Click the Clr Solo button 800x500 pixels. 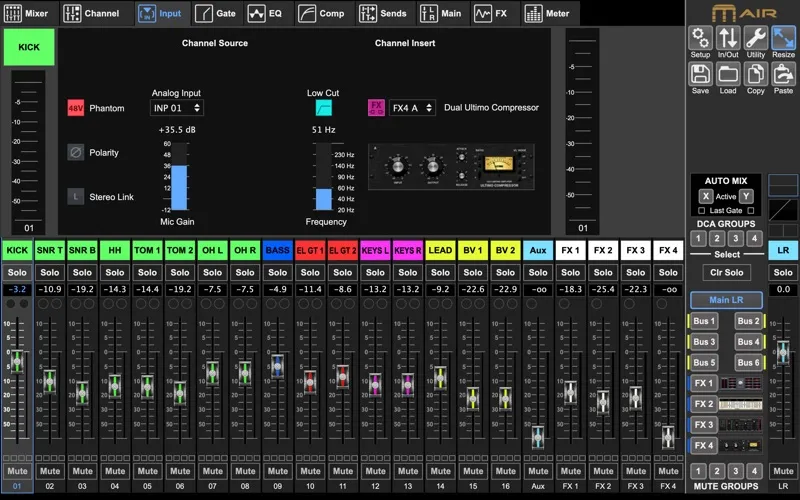point(727,272)
